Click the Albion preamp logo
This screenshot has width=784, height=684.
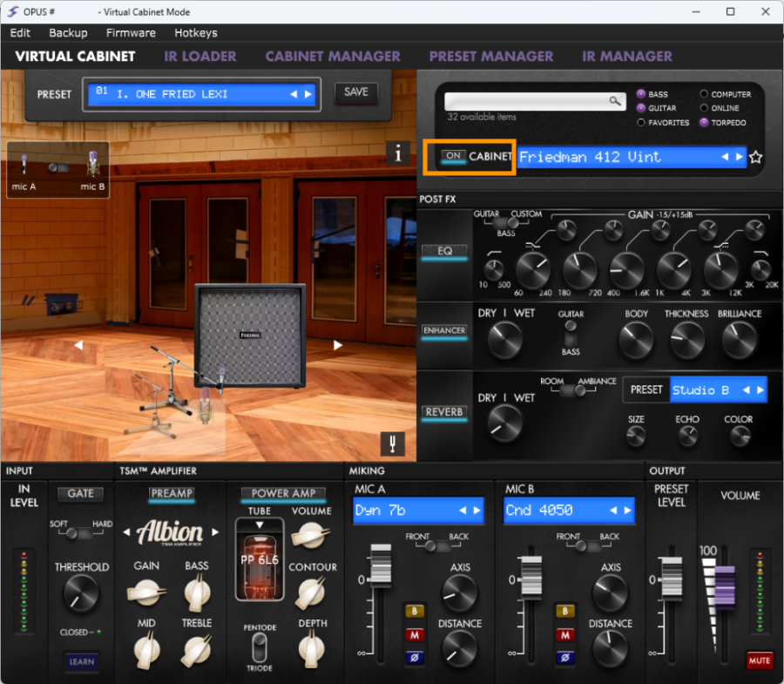[x=171, y=532]
